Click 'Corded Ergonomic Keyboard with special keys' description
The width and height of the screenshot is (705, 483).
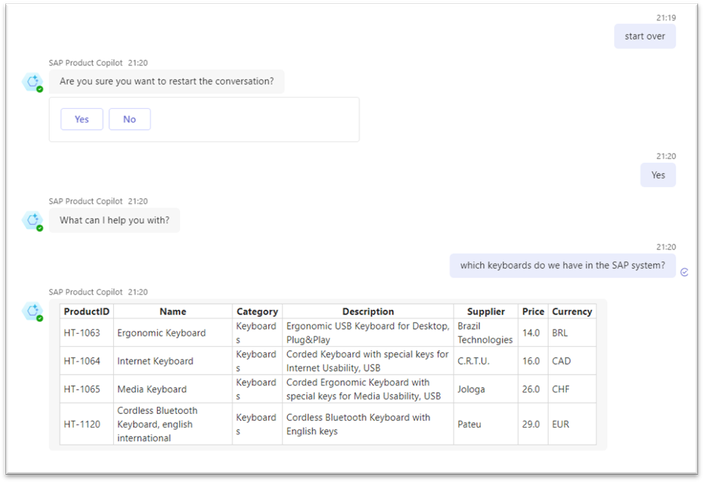click(368, 389)
